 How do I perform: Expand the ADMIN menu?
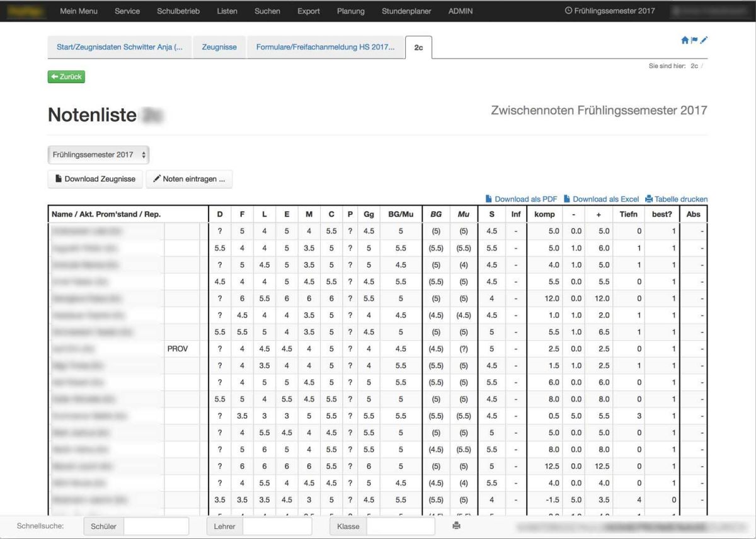click(x=461, y=11)
